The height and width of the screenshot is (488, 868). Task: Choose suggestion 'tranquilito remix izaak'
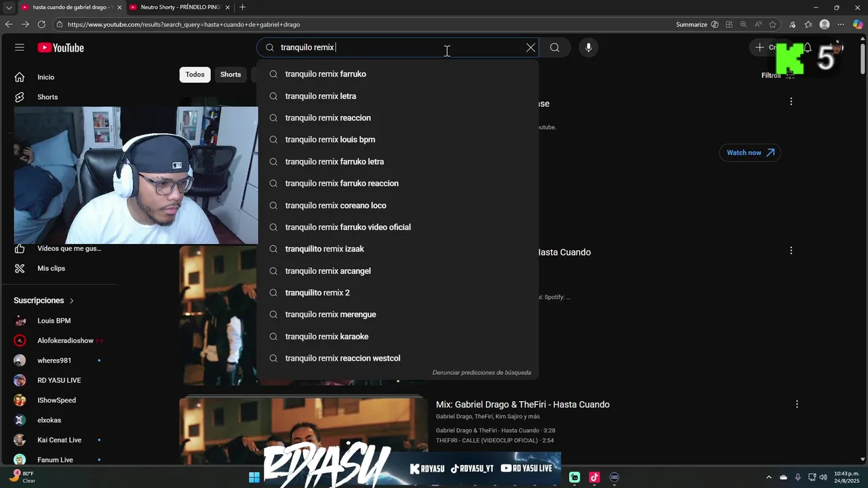397,249
